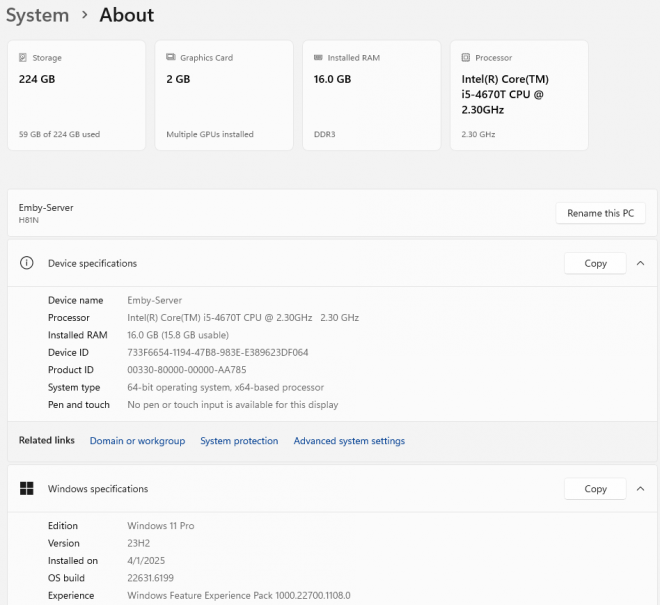Click the Emby-Server PC name heading

point(46,208)
